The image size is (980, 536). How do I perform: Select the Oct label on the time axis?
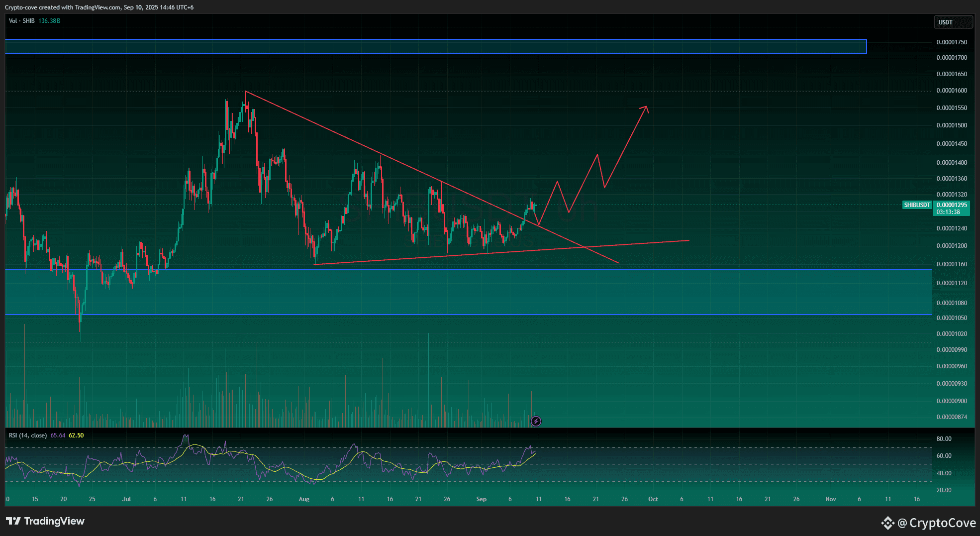pos(653,499)
